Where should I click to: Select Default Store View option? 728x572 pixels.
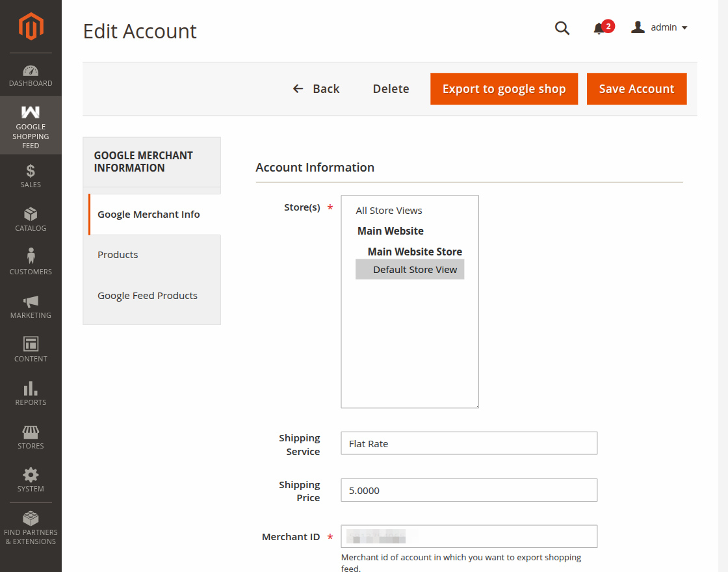pyautogui.click(x=410, y=269)
